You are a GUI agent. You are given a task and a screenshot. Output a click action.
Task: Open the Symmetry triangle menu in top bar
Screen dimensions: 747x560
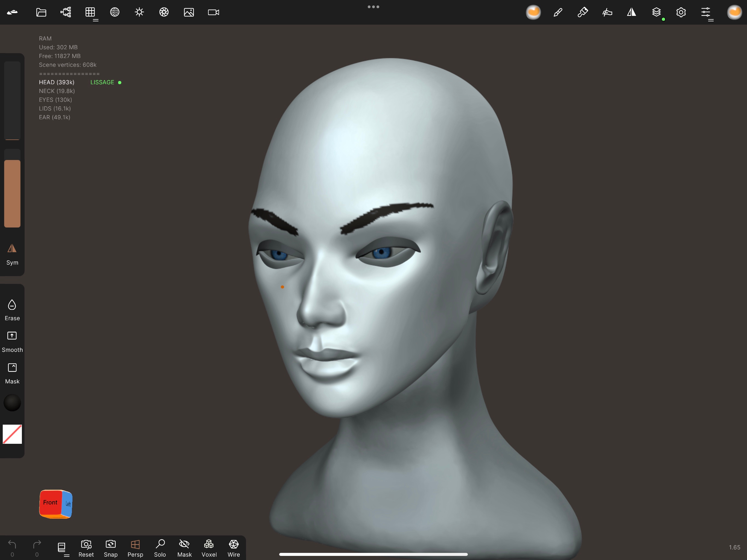(x=632, y=13)
